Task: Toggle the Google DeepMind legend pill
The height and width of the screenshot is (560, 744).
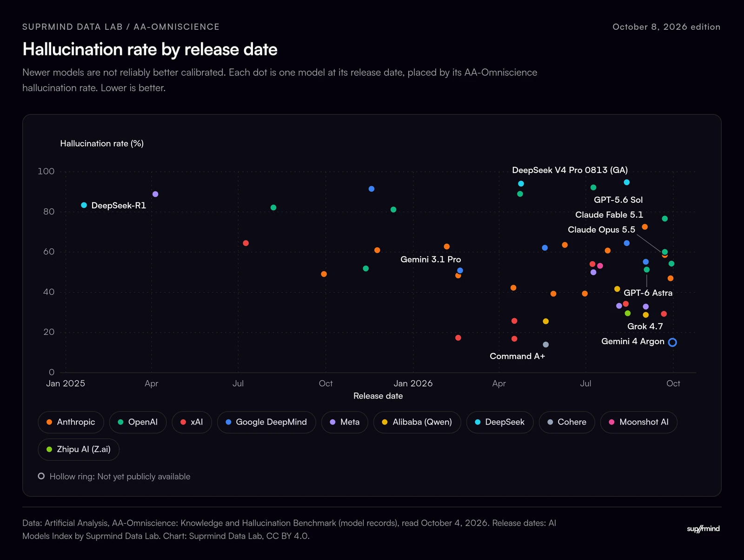Action: coord(266,422)
